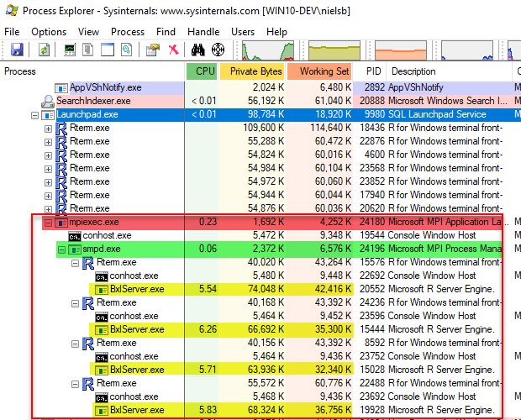This screenshot has height=420, width=521.
Task: Open the Options menu
Action: (49, 32)
